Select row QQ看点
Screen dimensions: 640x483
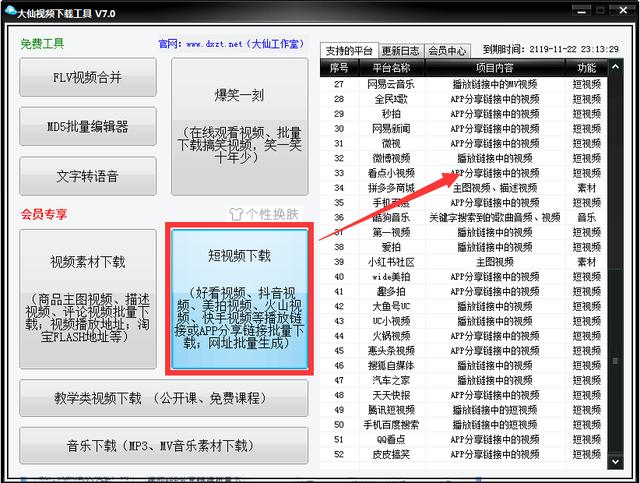463,440
